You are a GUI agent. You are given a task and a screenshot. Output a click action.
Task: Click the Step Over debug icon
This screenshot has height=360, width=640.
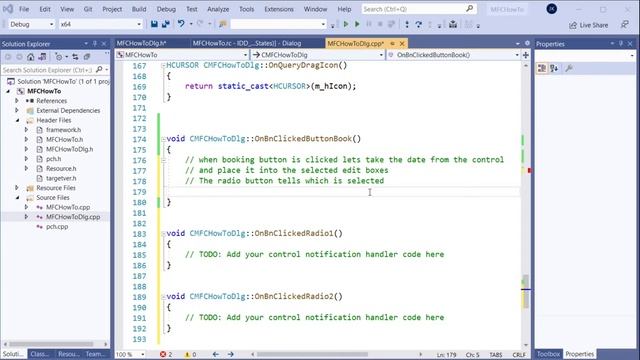pos(418,24)
